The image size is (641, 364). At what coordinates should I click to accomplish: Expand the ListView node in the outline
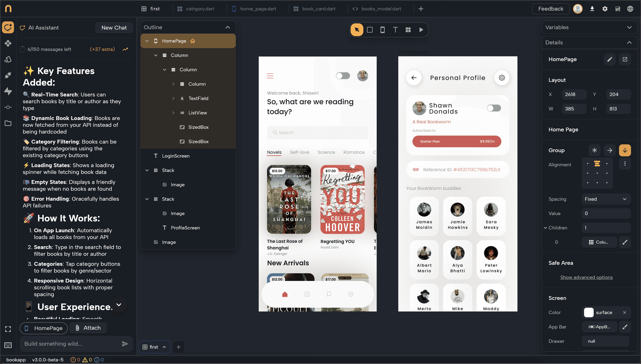[x=174, y=113]
